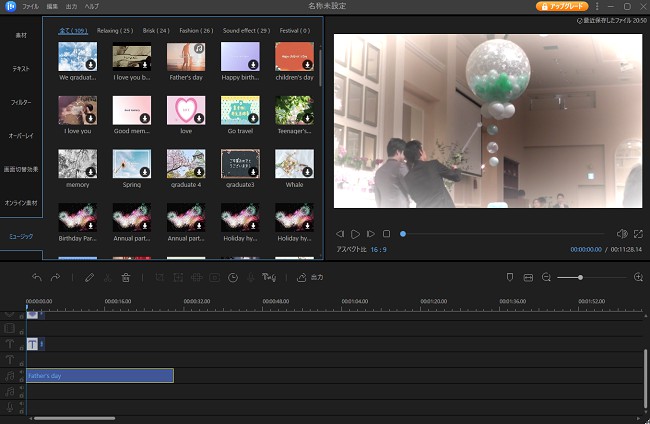Switch to the 素材 sidebar tab
The width and height of the screenshot is (650, 424).
[21, 35]
